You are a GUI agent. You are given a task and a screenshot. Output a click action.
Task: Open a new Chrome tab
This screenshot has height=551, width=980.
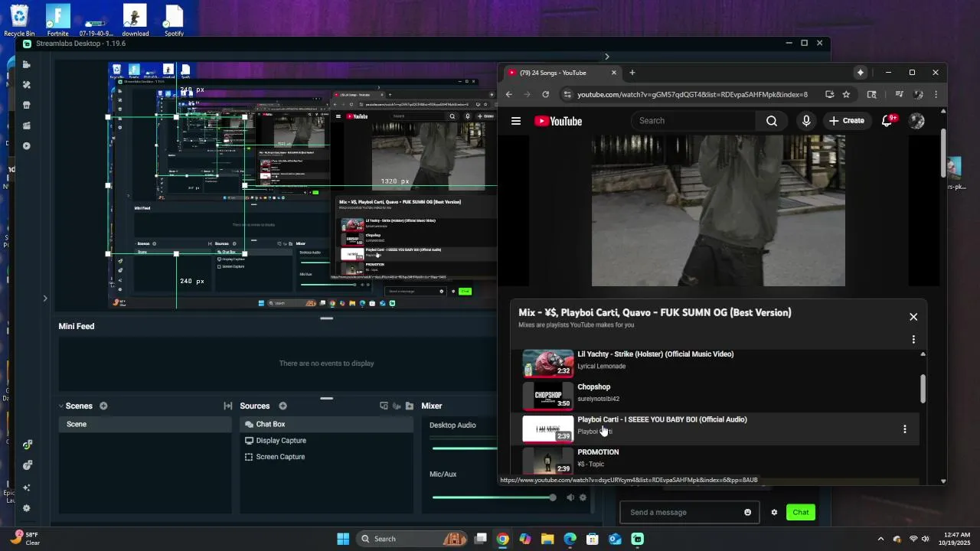pyautogui.click(x=632, y=73)
